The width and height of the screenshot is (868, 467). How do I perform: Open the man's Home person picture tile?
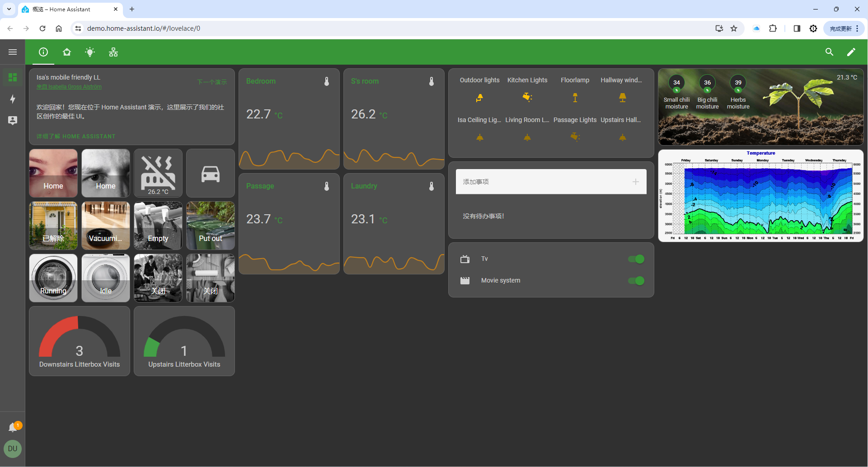[106, 173]
